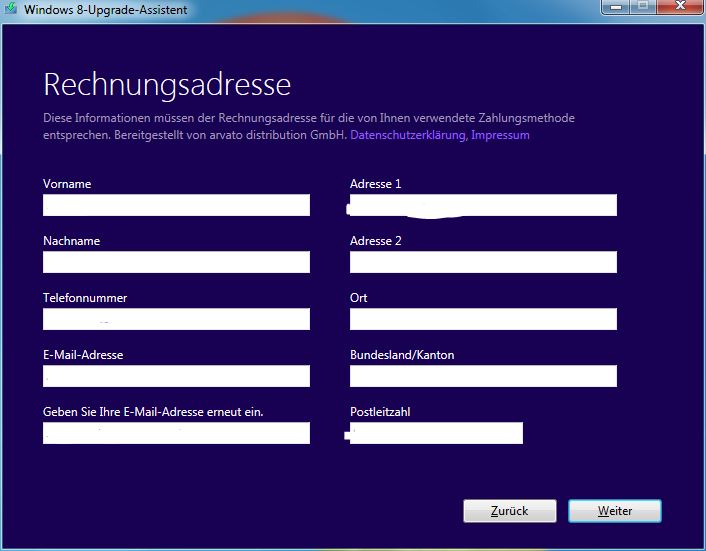The image size is (706, 551).
Task: Close the Upgrade-Assistent window
Action: click(680, 6)
